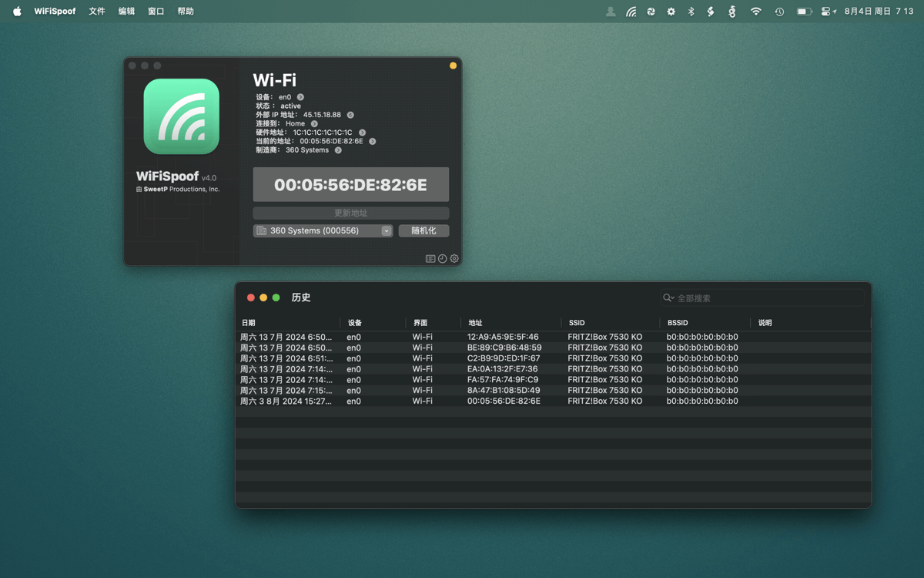Select history address FA:57:FA:74:9F:C9
924x578 pixels.
pyautogui.click(x=503, y=380)
